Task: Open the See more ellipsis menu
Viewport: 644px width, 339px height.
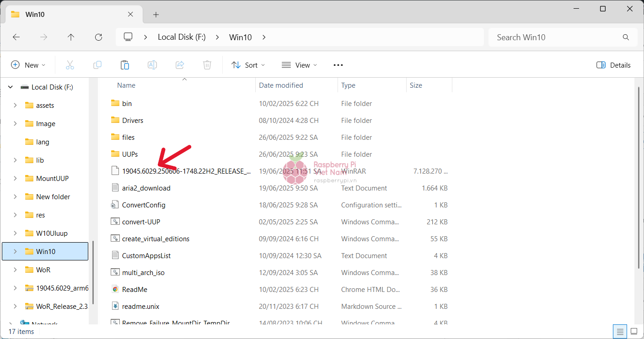Action: point(338,65)
